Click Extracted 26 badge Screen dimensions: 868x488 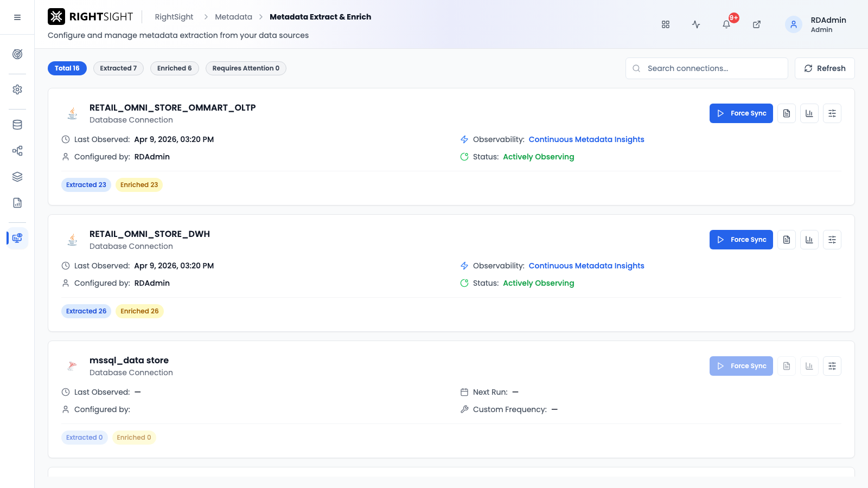[x=86, y=311]
